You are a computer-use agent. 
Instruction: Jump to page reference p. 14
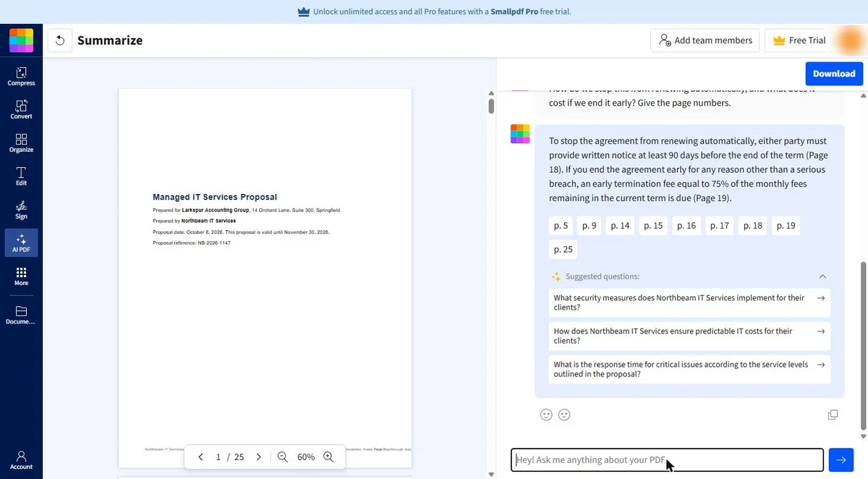(x=620, y=226)
